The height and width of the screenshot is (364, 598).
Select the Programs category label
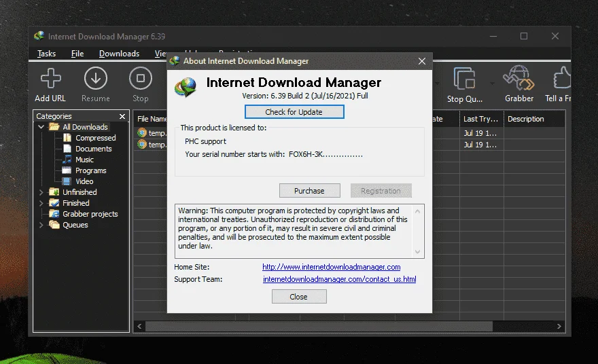pyautogui.click(x=91, y=170)
